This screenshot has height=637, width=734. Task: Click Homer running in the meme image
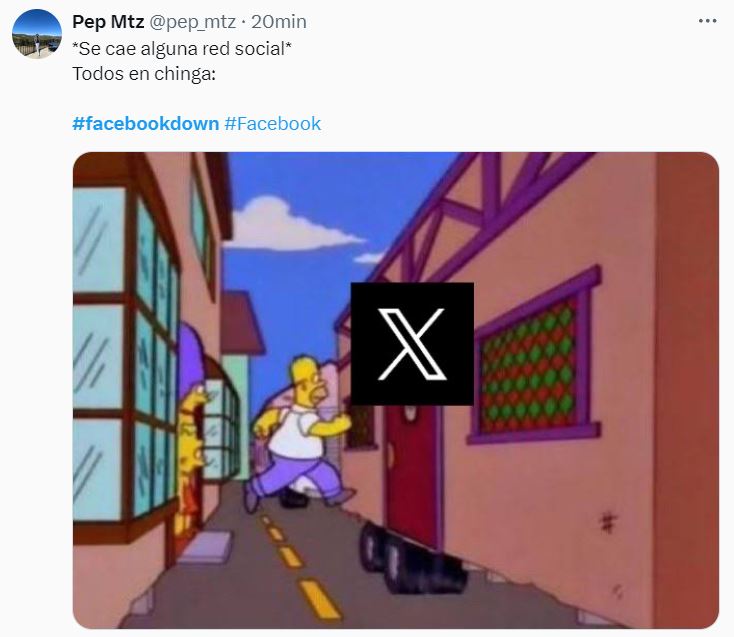tap(299, 434)
